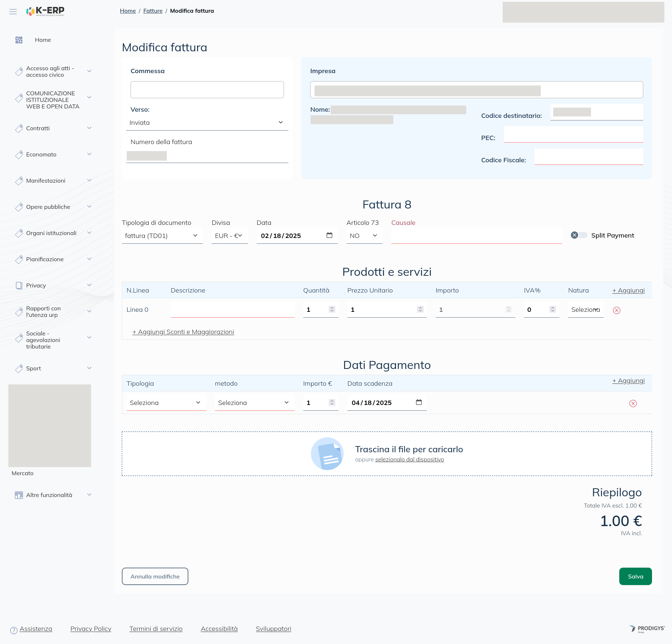Click the file upload document icon
This screenshot has height=644, width=672.
(x=327, y=454)
